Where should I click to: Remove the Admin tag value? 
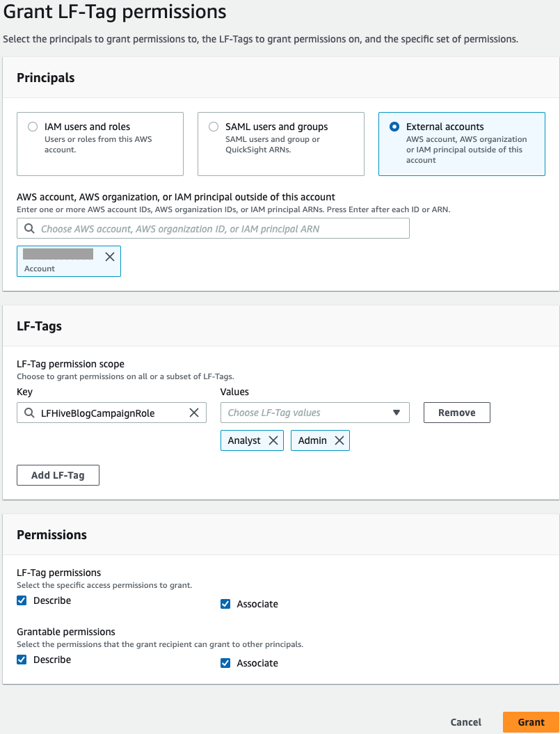tap(339, 440)
